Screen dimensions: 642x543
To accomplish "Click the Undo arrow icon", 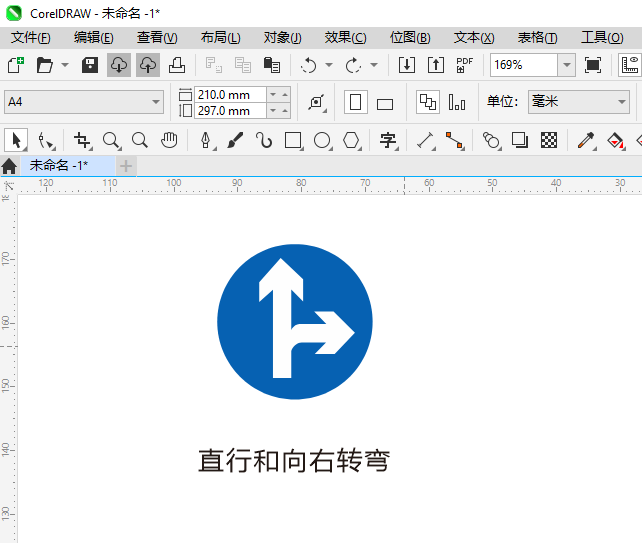I will 309,65.
